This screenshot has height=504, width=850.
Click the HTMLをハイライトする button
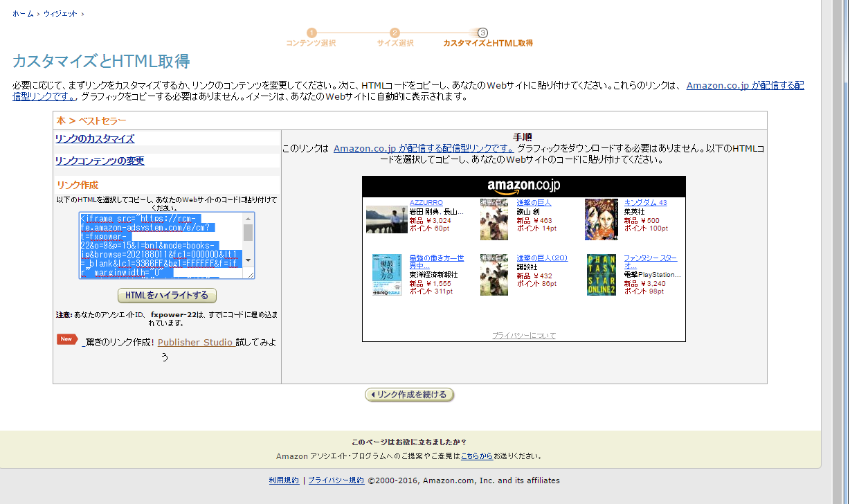(168, 296)
